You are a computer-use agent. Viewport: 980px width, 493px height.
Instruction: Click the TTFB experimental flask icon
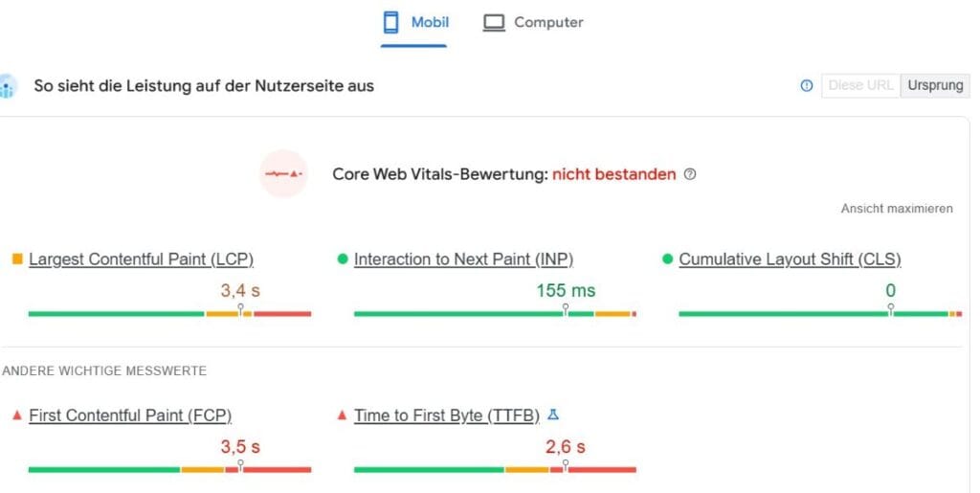point(552,415)
